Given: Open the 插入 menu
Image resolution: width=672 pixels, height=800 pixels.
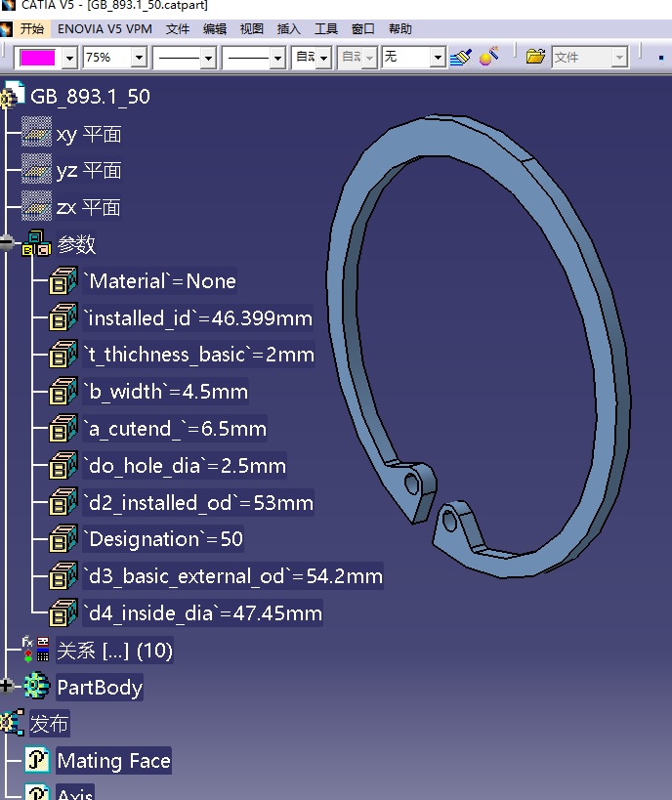Looking at the screenshot, I should tap(289, 29).
